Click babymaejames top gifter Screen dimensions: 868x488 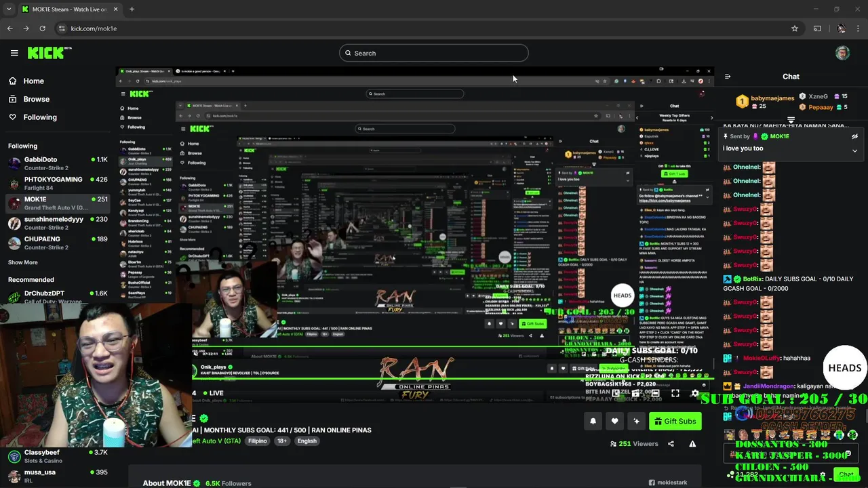point(765,102)
